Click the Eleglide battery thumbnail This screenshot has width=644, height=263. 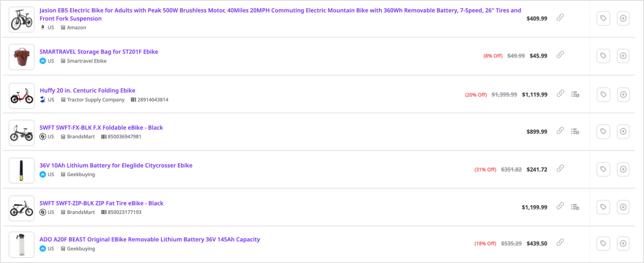[22, 170]
